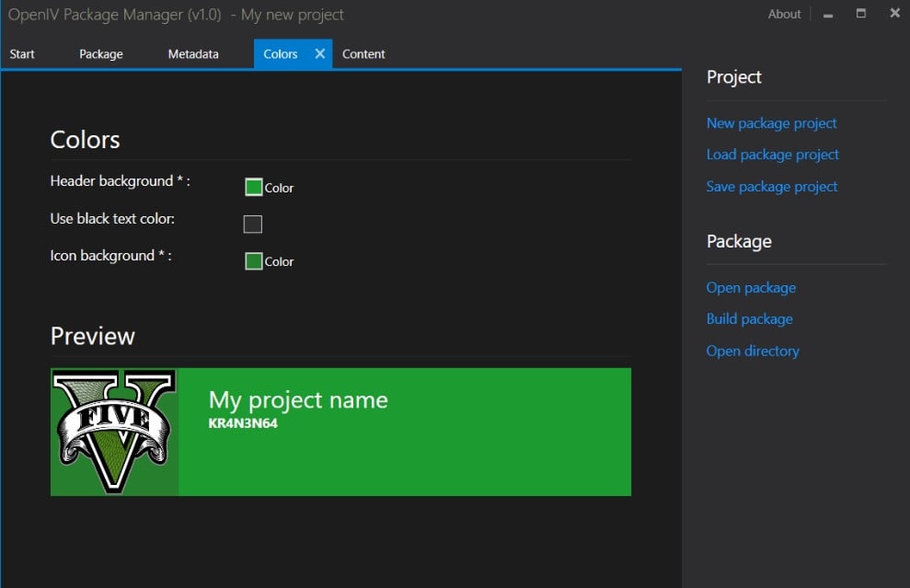Switch to the Package tab
Viewport: 910px width, 588px height.
point(101,54)
